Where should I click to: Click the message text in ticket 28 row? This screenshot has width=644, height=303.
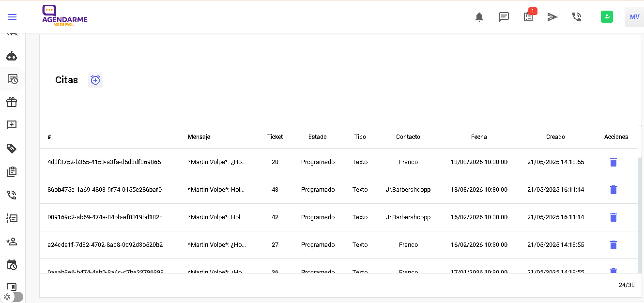pos(217,162)
